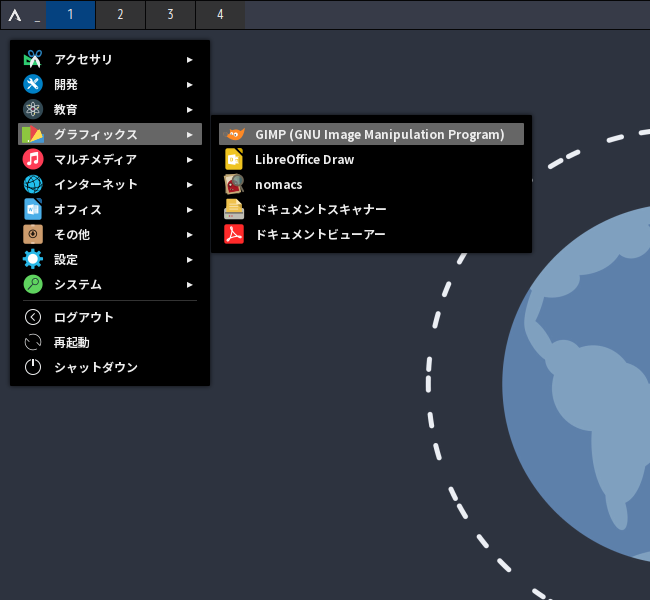Expand the システム submenu arrow
The image size is (650, 600).
click(x=190, y=284)
